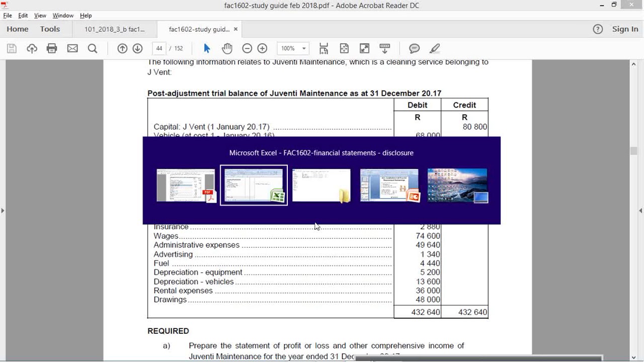Close the fac1602-study guide tab
This screenshot has height=362, width=644.
click(235, 29)
